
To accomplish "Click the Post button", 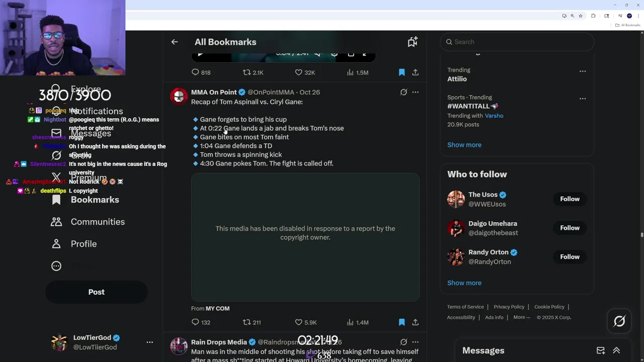I will coord(97,292).
